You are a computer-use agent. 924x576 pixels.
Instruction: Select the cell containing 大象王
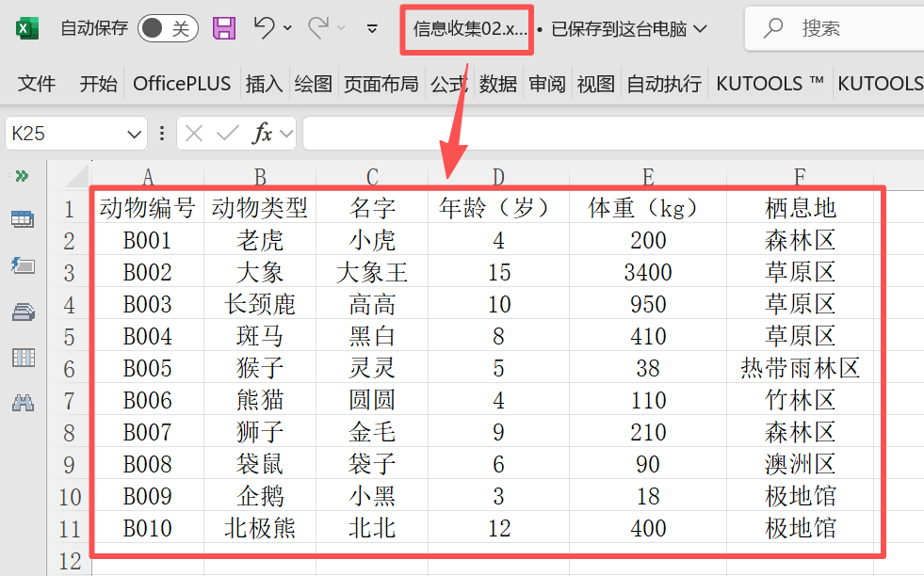click(x=371, y=271)
